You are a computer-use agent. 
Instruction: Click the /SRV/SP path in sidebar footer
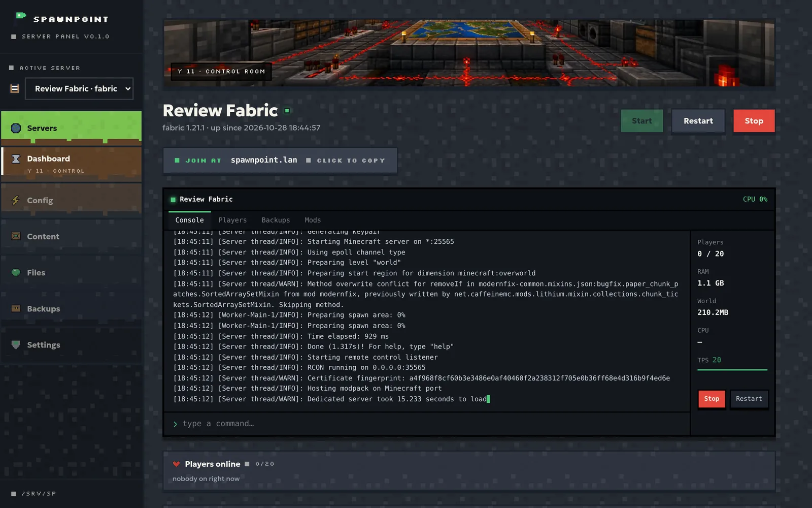pyautogui.click(x=39, y=493)
